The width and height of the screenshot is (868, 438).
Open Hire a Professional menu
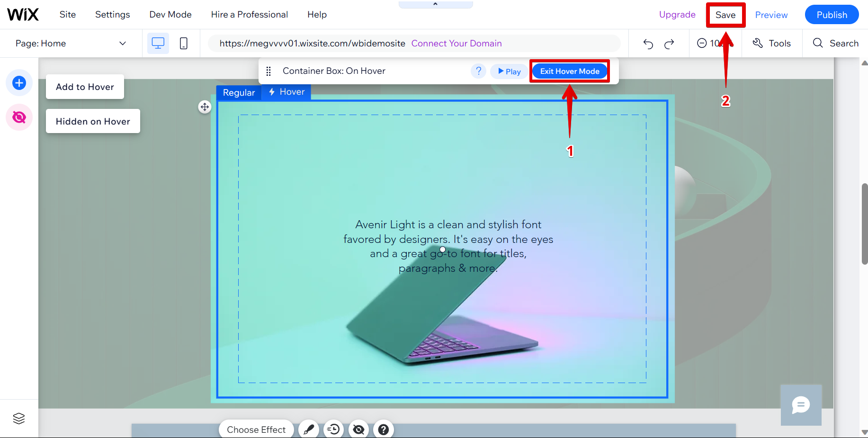click(x=250, y=15)
